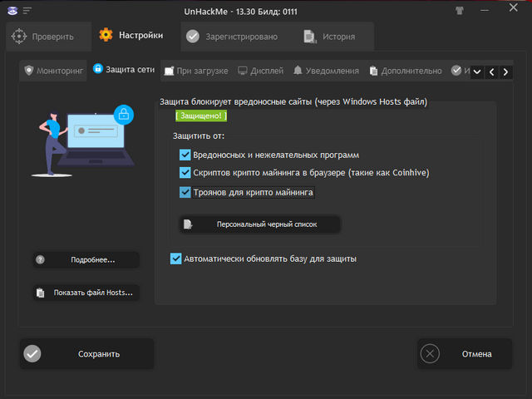
Task: Disable Скриптов крипто майнинга protection checkbox
Action: tap(185, 173)
